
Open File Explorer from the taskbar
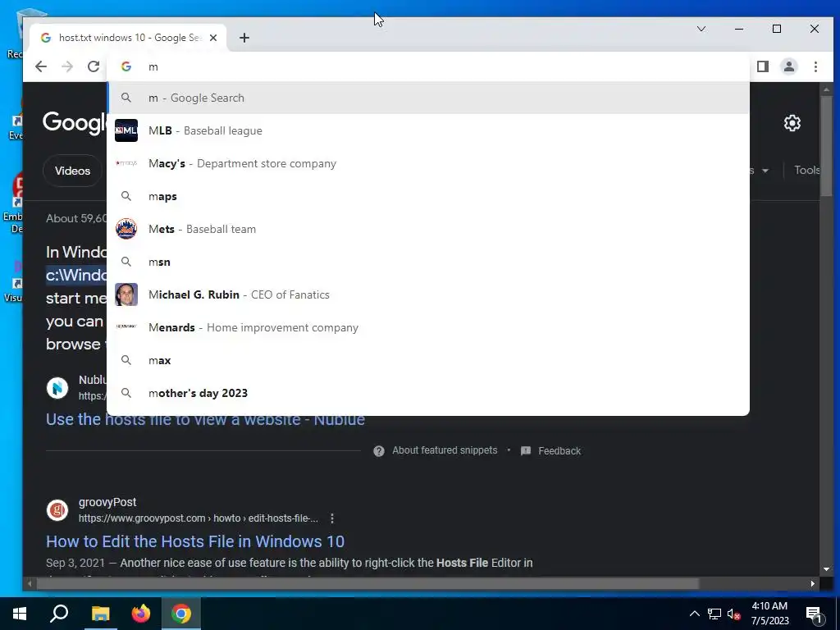100,614
